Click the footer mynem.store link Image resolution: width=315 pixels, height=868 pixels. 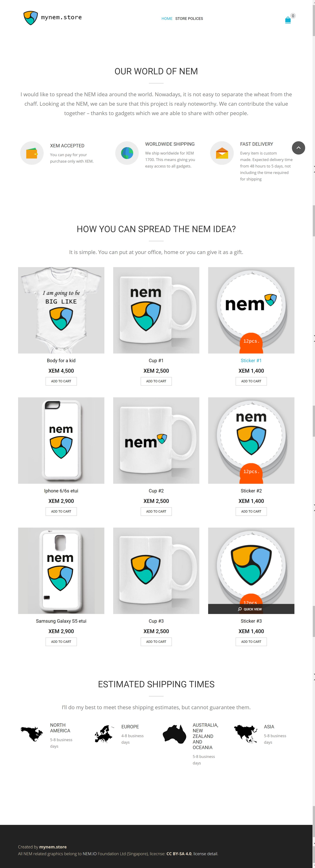click(x=53, y=847)
